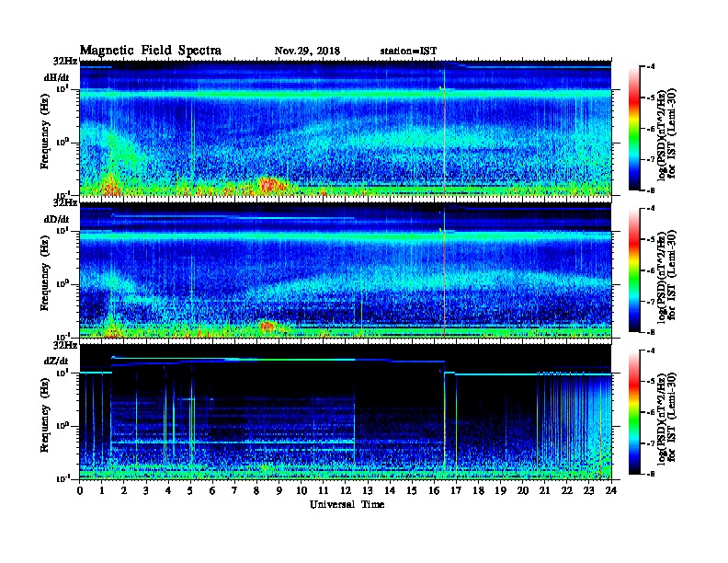The height and width of the screenshot is (563, 728).
Task: Click the -8 tick on the dZ/dt colorbar
Action: (x=652, y=474)
